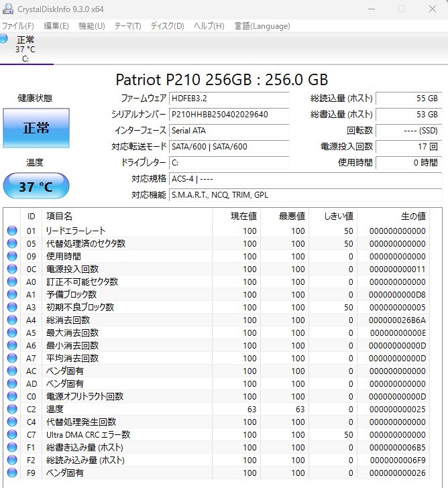Click the status orb for row 01 リードエラーレート
The height and width of the screenshot is (488, 448).
(x=12, y=231)
